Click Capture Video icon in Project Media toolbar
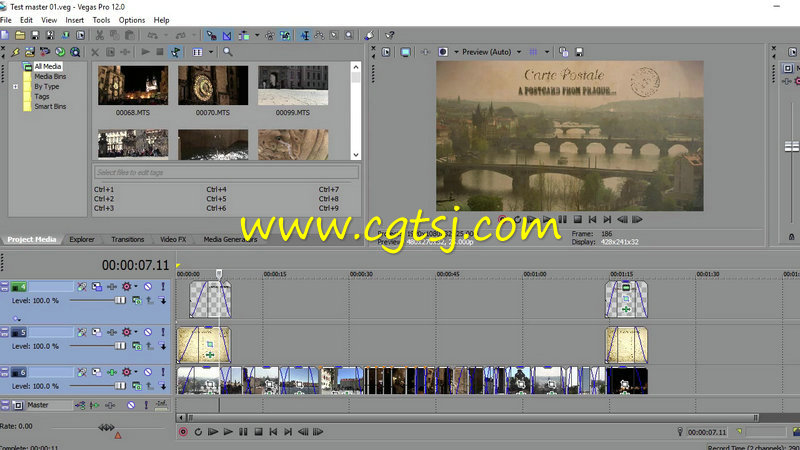 45,52
